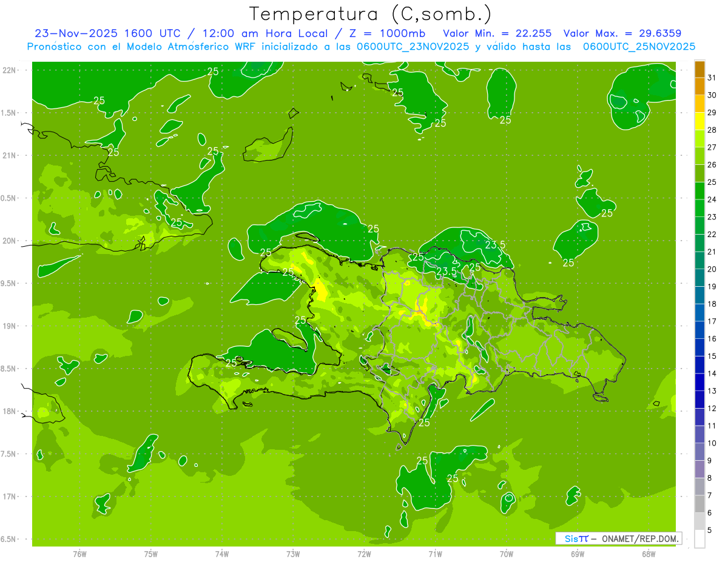728x562 pixels.
Task: Click the '17N' latitude axis label
Action: coord(8,497)
